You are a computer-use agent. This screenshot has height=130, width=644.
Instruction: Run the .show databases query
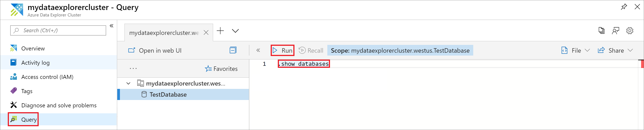coord(282,50)
